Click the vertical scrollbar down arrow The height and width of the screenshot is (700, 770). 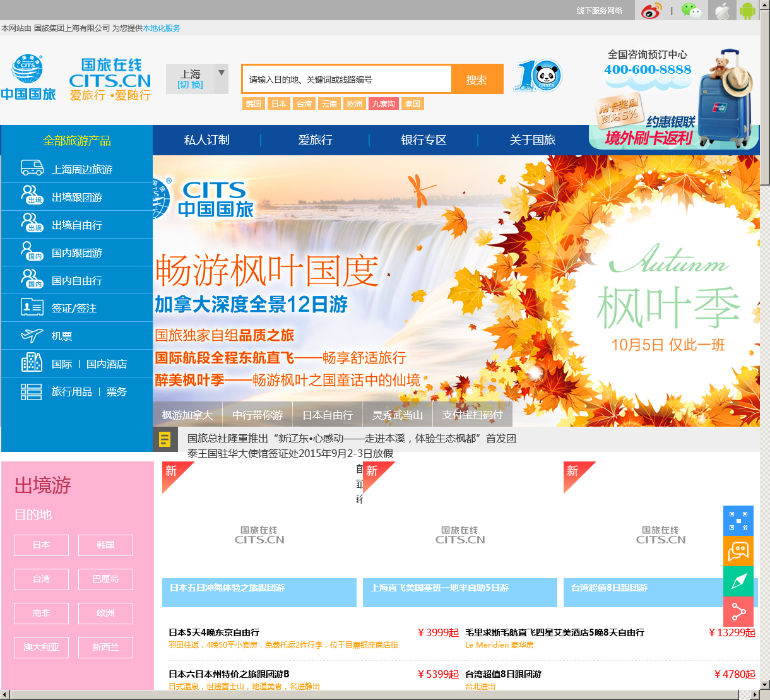click(765, 684)
